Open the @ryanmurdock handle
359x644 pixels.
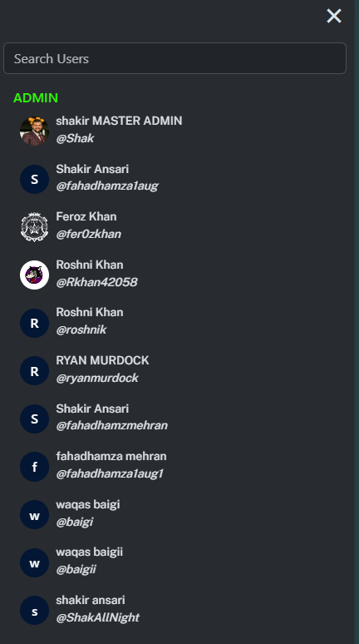point(97,378)
